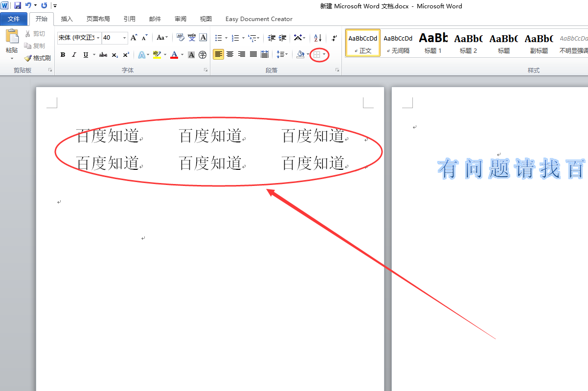Open the clipboard pane launcher
The height and width of the screenshot is (391, 588).
click(50, 70)
